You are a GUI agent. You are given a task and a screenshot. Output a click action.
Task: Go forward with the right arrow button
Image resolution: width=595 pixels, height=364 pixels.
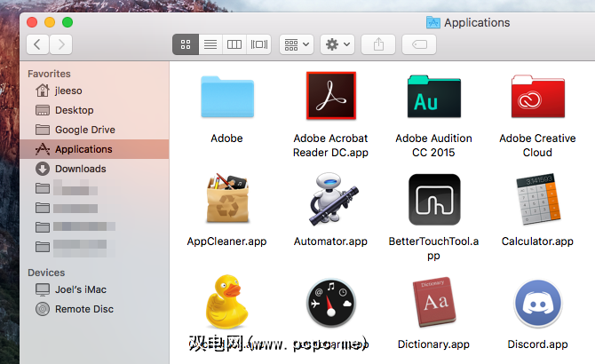[x=60, y=44]
